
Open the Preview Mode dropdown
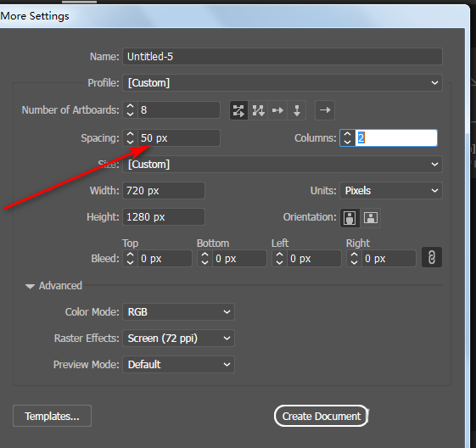(x=178, y=364)
